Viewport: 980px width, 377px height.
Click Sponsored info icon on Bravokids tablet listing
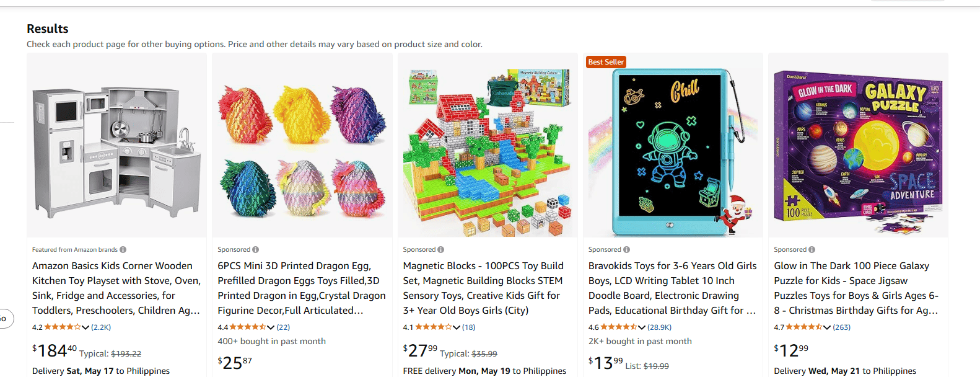tap(626, 250)
